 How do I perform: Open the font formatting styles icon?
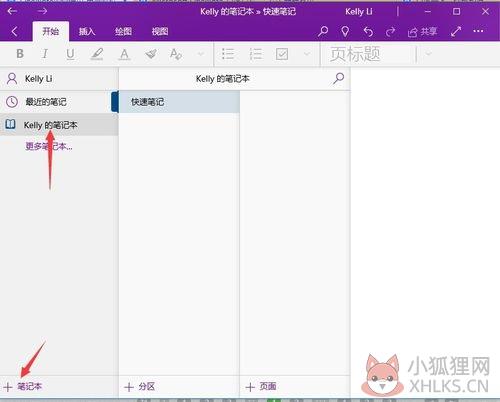click(x=176, y=54)
